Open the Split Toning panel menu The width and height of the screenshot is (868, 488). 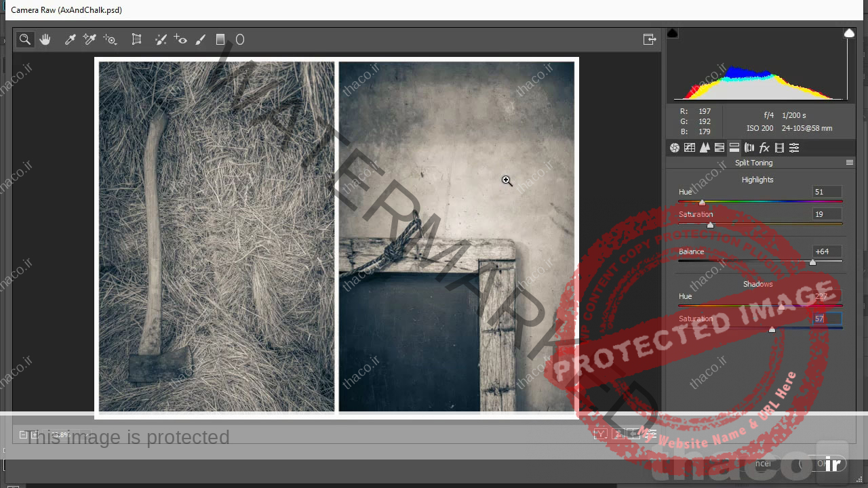point(849,163)
